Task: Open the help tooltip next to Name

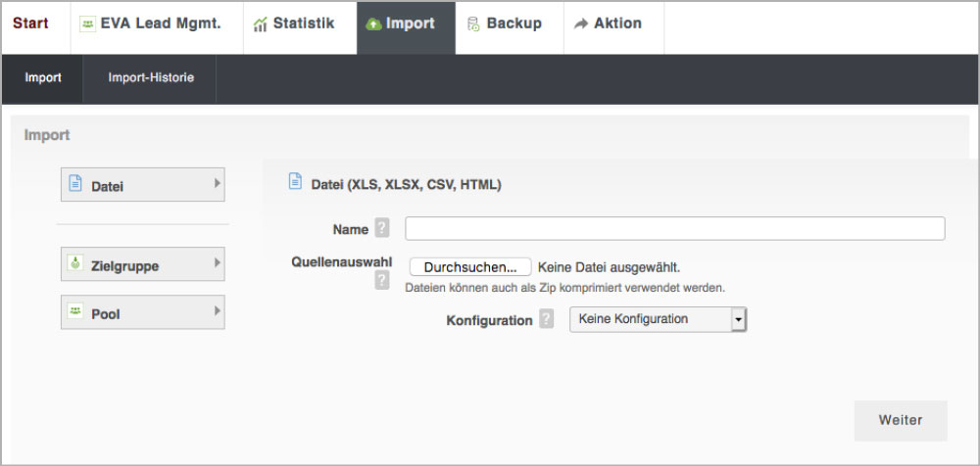Action: pyautogui.click(x=382, y=229)
